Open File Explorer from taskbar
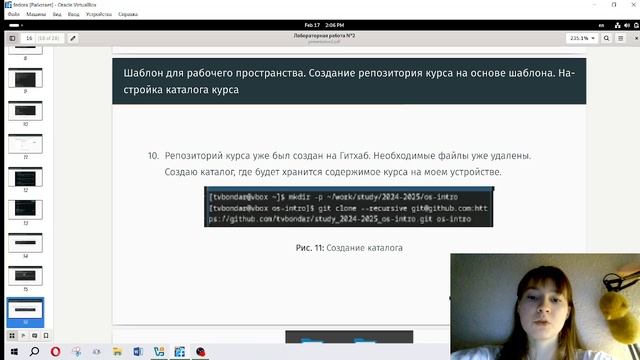Screen dimensions: 640x360 (117, 351)
